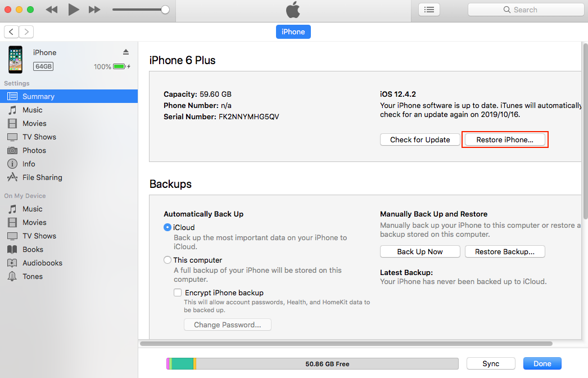Select iCloud backup radio button
Viewport: 588px width, 378px height.
tap(168, 227)
